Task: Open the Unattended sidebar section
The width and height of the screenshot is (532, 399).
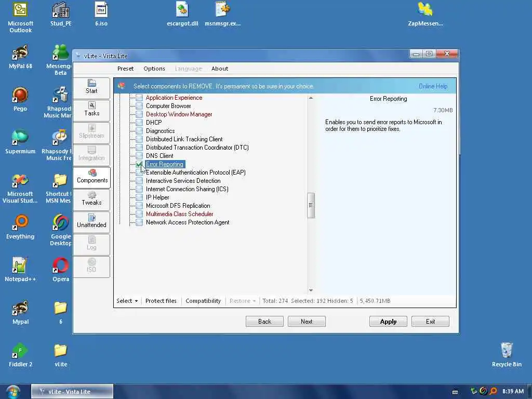Action: [x=91, y=221]
